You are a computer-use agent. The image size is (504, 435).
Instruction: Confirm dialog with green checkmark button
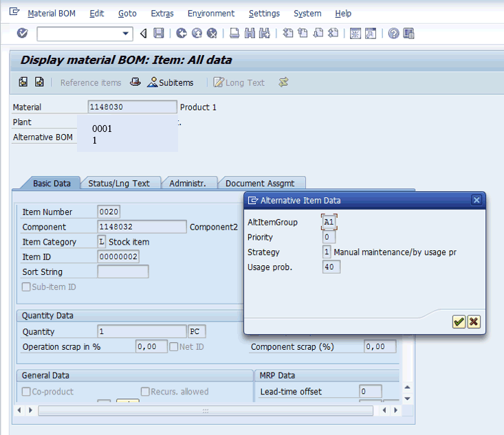click(459, 322)
